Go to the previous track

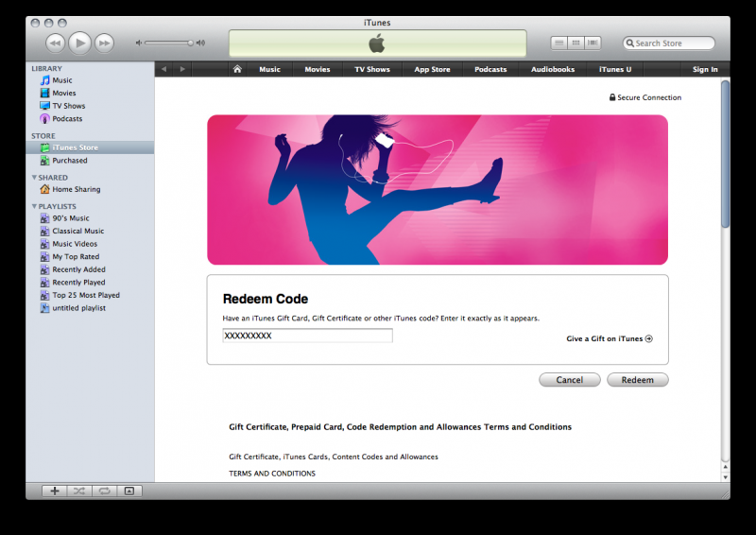pyautogui.click(x=55, y=43)
